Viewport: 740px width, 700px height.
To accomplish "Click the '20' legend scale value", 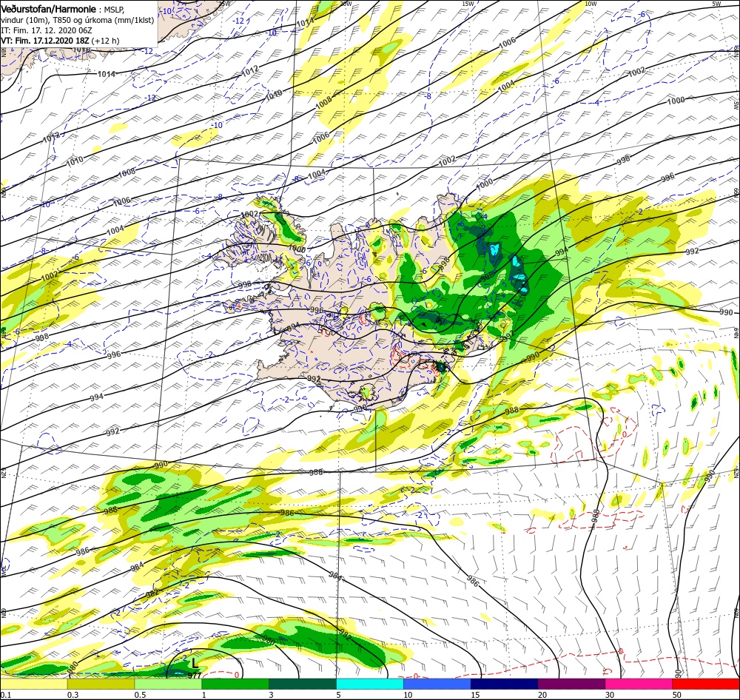I will pos(542,694).
